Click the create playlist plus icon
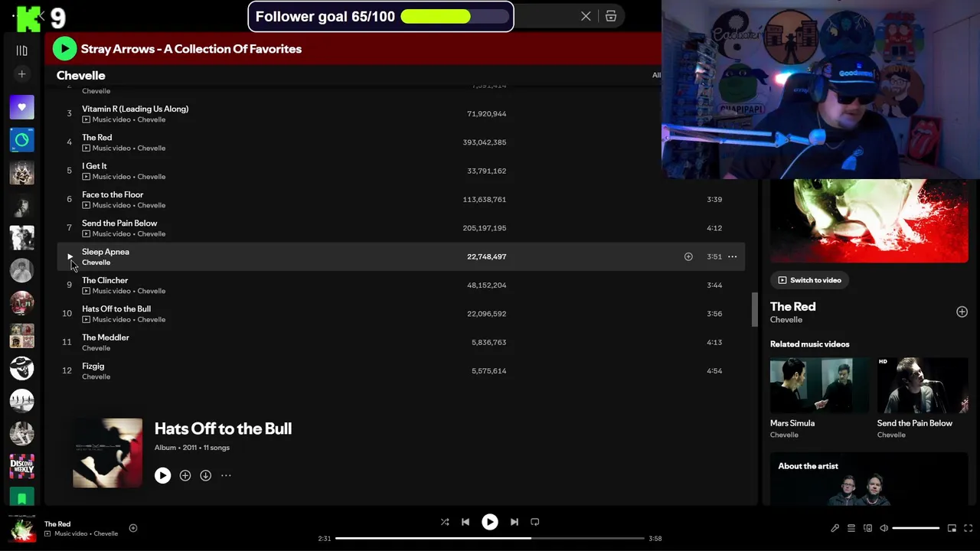The height and width of the screenshot is (551, 980). (21, 74)
